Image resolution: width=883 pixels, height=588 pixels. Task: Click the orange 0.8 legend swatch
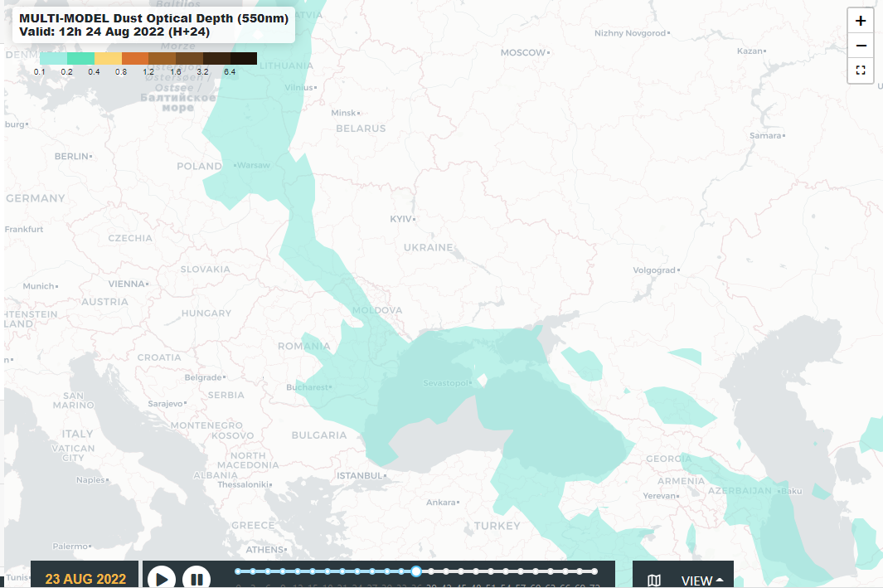[x=135, y=58]
